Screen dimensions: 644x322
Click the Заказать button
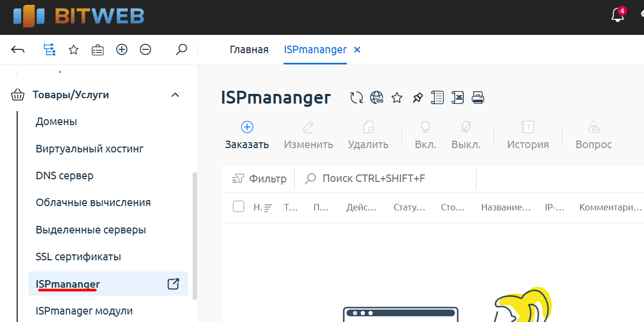tap(247, 135)
